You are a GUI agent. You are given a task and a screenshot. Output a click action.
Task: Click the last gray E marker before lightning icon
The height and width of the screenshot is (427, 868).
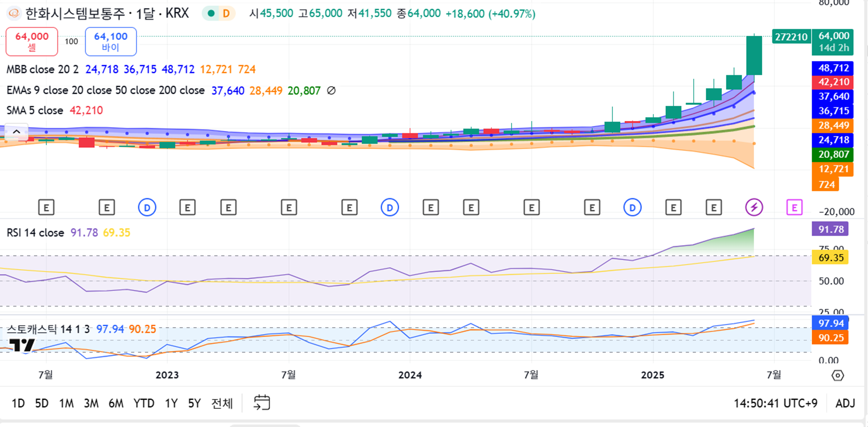pyautogui.click(x=714, y=207)
